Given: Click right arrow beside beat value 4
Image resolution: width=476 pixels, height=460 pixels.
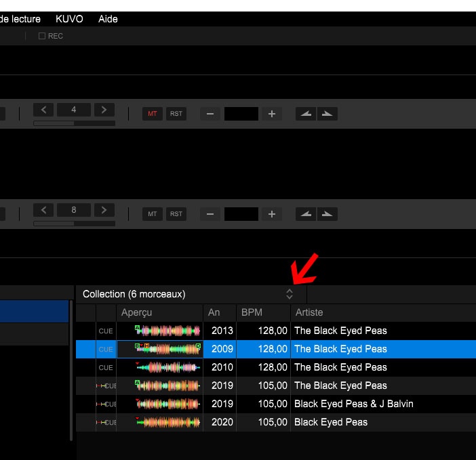Looking at the screenshot, I should [x=104, y=110].
